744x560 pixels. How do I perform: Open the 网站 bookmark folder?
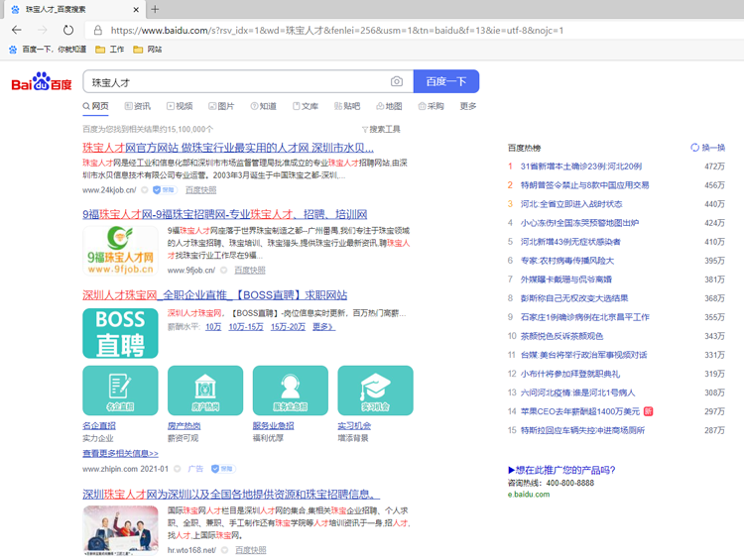(x=148, y=49)
